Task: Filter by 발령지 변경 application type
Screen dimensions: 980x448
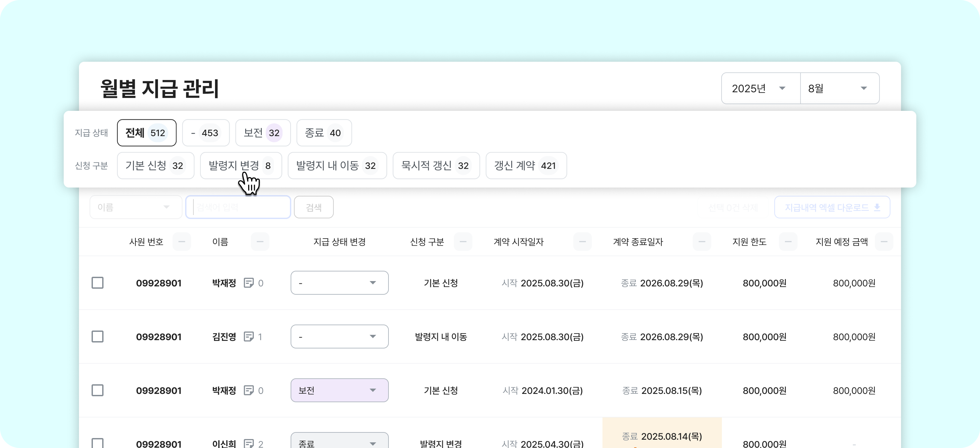Action: pos(241,166)
